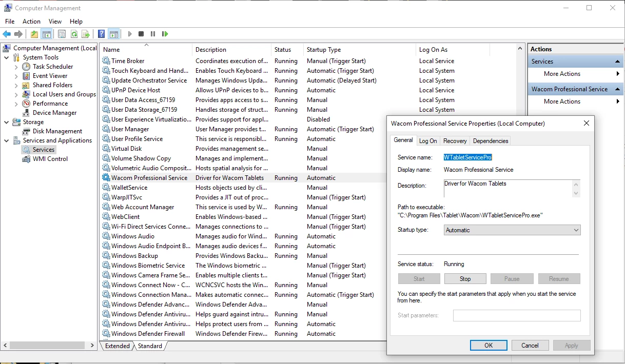The image size is (625, 364).
Task: Select Shared Folders in the tree
Action: (x=52, y=85)
